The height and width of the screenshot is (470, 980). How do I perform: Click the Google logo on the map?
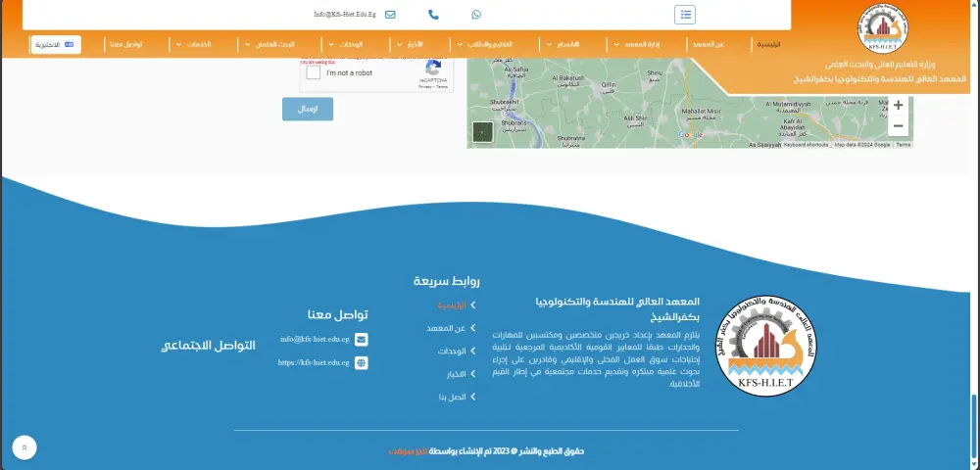coord(691,135)
